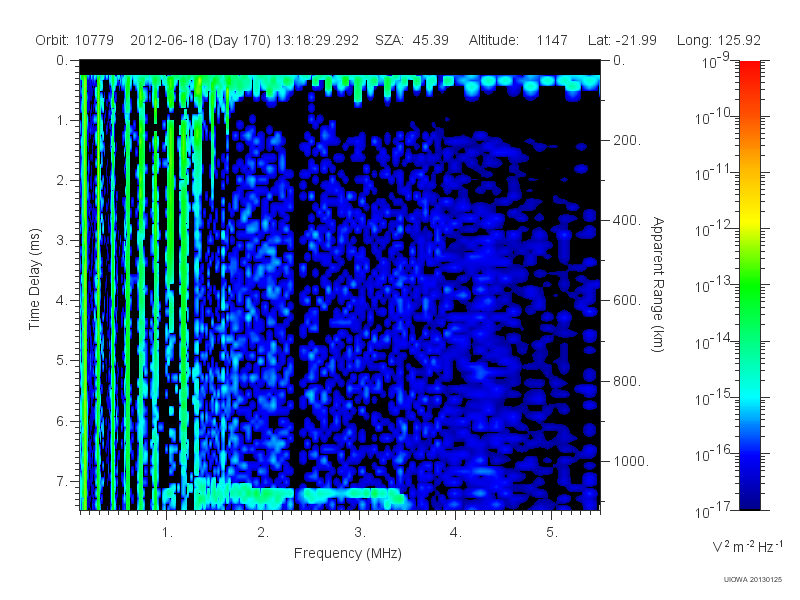Click the 10^-17 colorbar tick label
Image resolution: width=800 pixels, height=600 pixels.
click(714, 510)
